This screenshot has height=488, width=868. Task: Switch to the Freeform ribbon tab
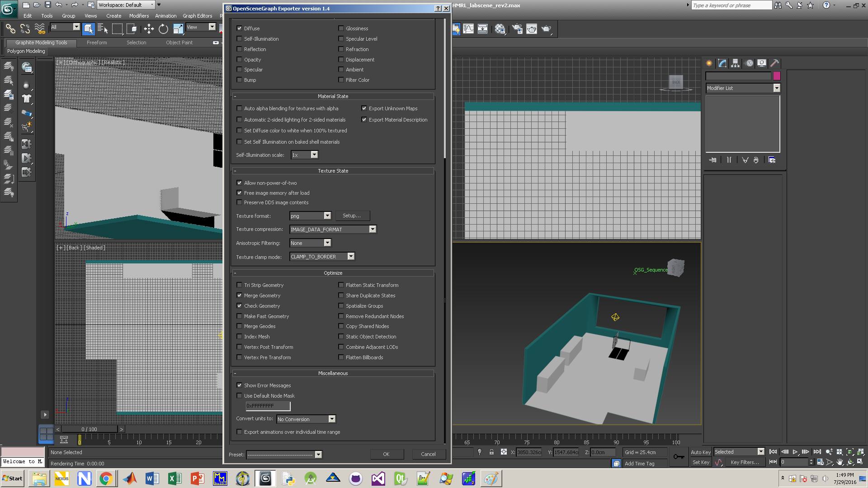(97, 42)
